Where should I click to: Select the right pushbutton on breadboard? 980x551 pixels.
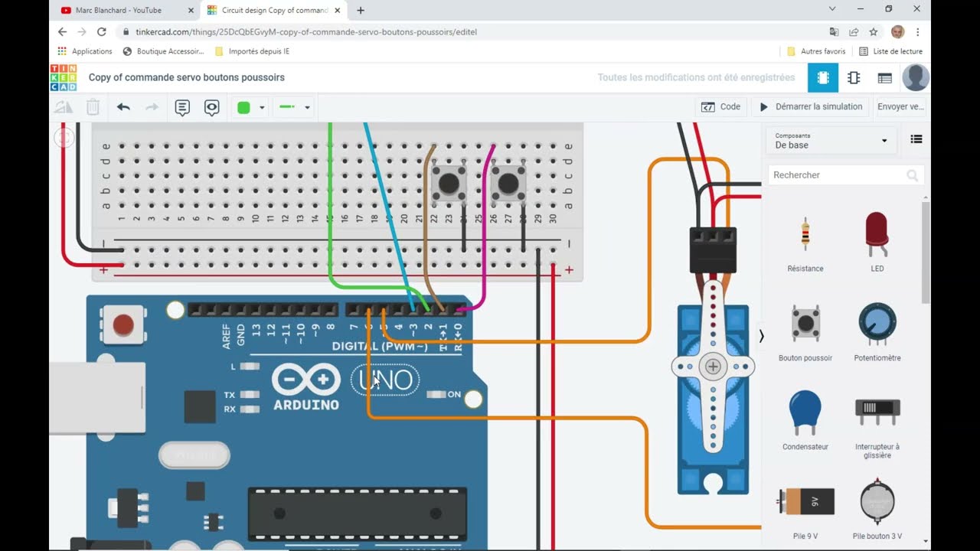tap(508, 184)
